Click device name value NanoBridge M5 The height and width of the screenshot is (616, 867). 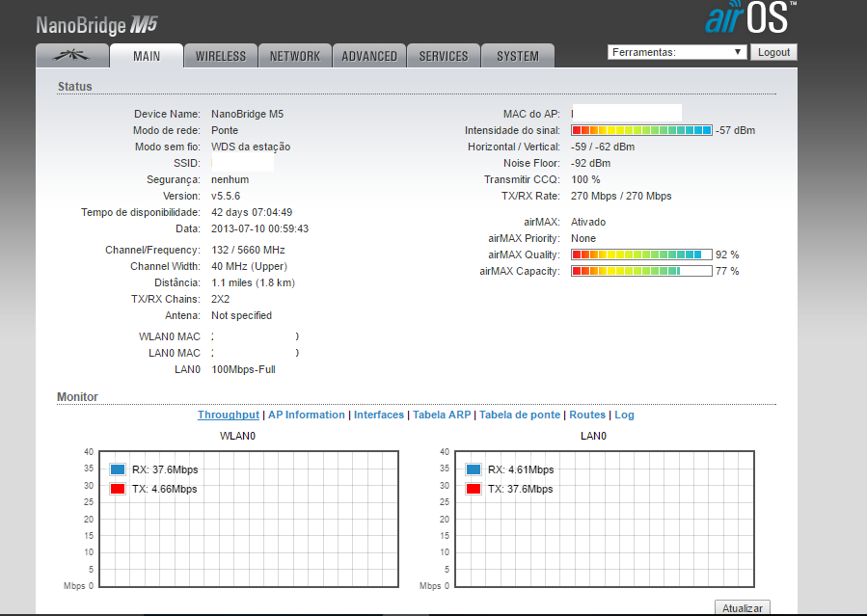[x=247, y=114]
